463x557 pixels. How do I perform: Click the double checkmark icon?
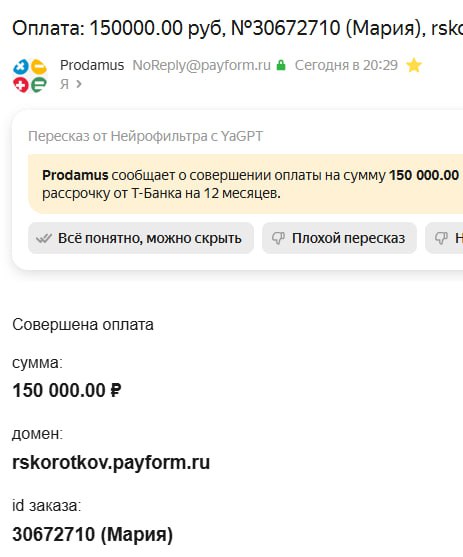tap(44, 238)
